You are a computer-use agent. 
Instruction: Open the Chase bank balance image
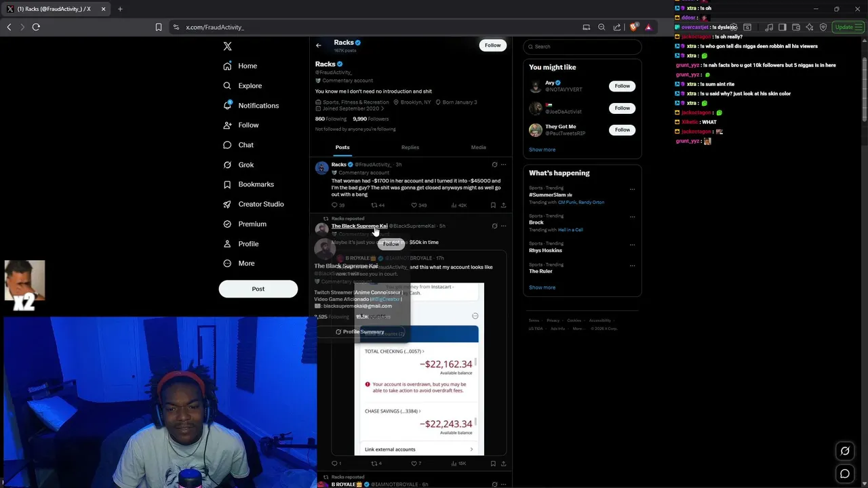tap(419, 369)
